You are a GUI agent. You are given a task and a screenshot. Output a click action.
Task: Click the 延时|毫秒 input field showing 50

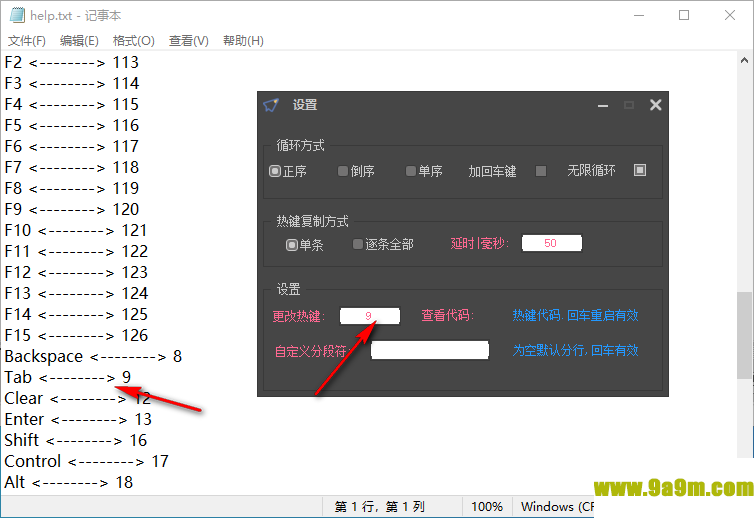point(552,243)
